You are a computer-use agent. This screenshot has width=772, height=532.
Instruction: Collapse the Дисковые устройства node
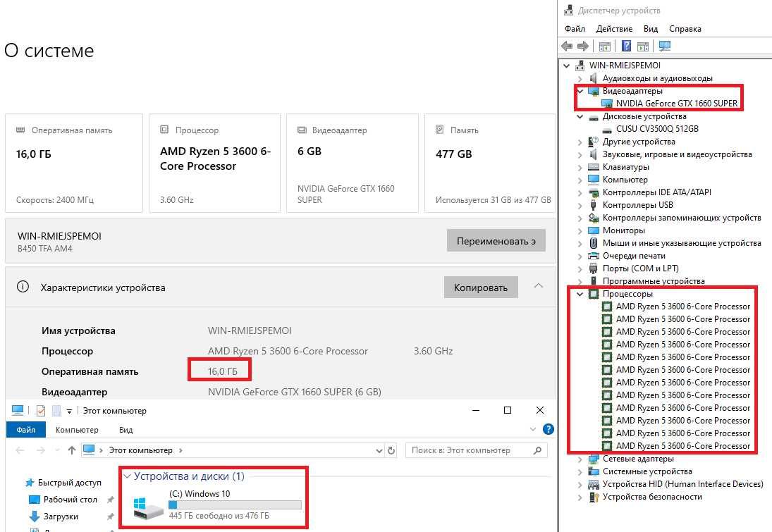point(580,117)
